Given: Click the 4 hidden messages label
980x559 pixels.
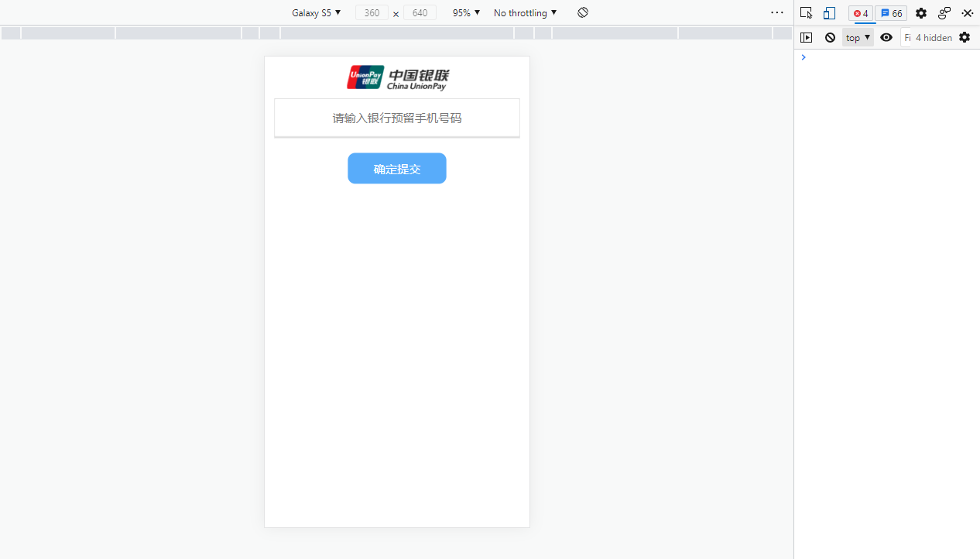Looking at the screenshot, I should pos(934,37).
